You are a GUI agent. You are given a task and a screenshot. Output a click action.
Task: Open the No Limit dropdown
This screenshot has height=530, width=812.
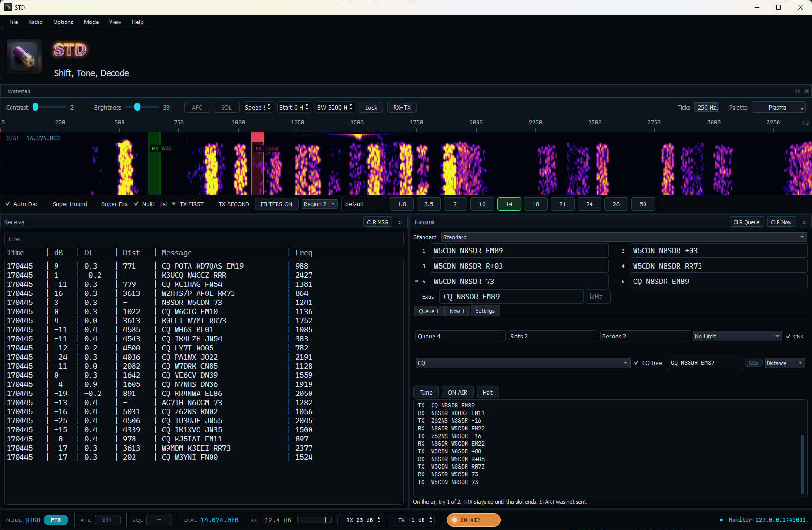[x=737, y=336]
